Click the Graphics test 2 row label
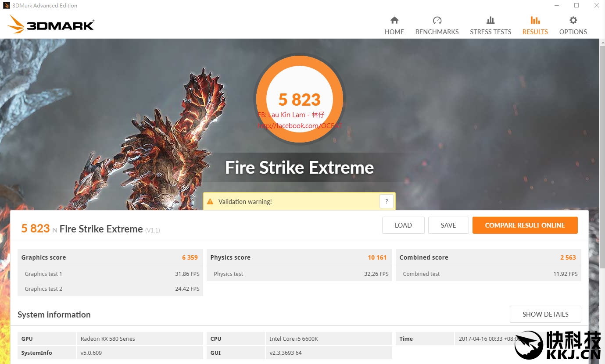 [43, 289]
